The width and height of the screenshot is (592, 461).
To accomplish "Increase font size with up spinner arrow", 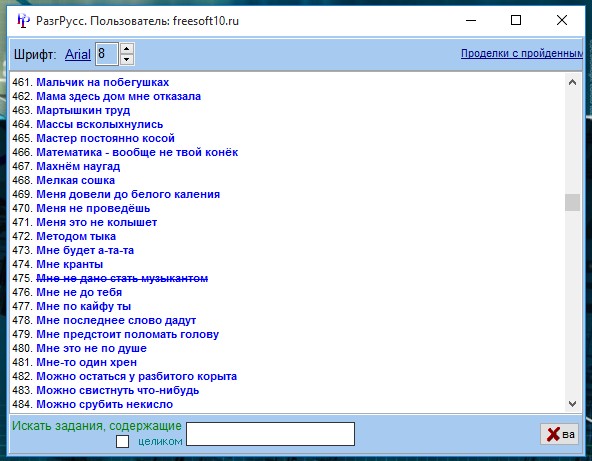I will click(127, 49).
